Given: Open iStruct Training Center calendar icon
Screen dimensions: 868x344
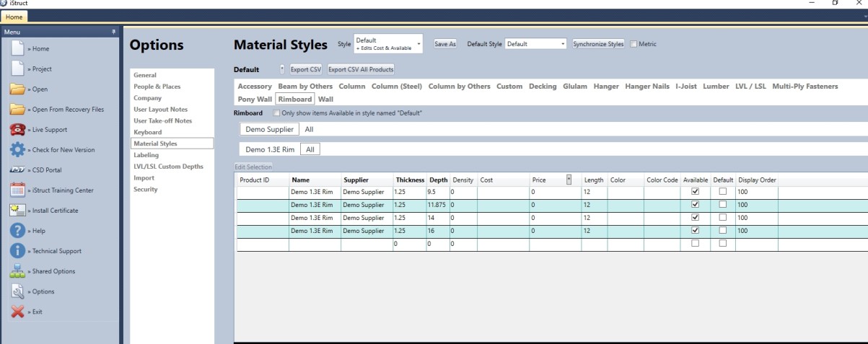Looking at the screenshot, I should (x=18, y=190).
